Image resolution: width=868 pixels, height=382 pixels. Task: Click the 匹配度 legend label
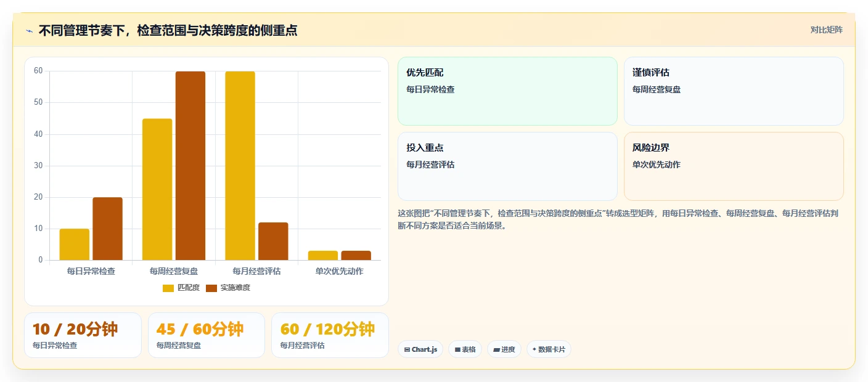[189, 288]
